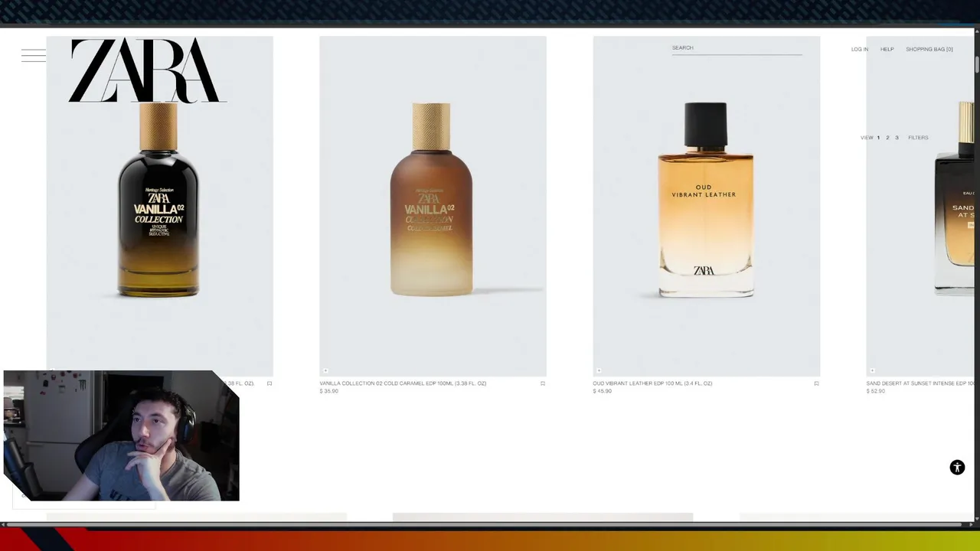The height and width of the screenshot is (551, 980).
Task: Save the first Vanilla Collection product bookmark
Action: pos(269,383)
